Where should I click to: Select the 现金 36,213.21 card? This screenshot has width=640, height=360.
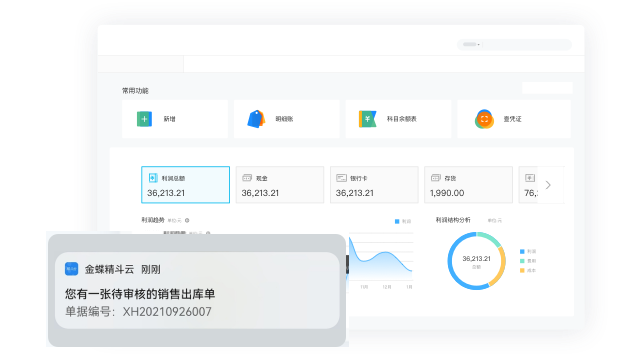pos(280,184)
